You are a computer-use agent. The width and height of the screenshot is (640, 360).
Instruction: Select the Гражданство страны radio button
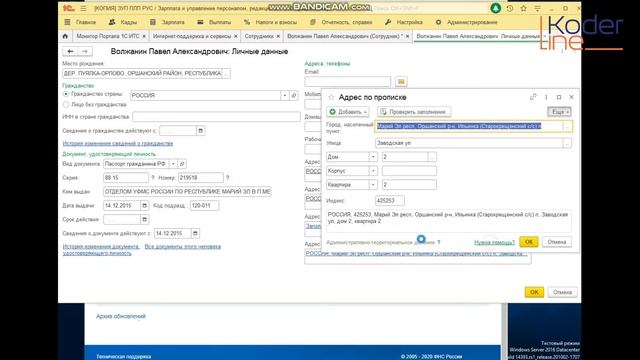click(x=66, y=94)
